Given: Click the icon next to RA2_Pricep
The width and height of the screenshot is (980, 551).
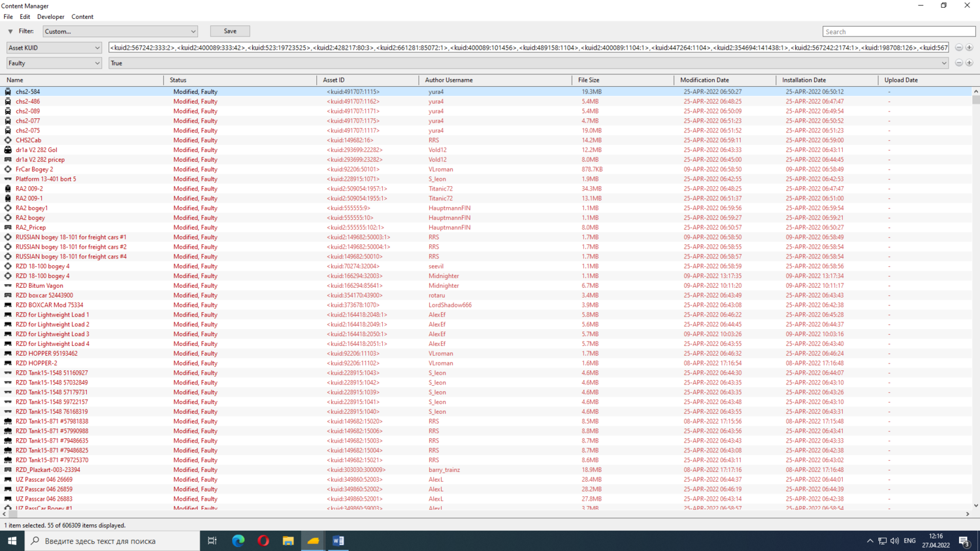Looking at the screenshot, I should [x=8, y=227].
